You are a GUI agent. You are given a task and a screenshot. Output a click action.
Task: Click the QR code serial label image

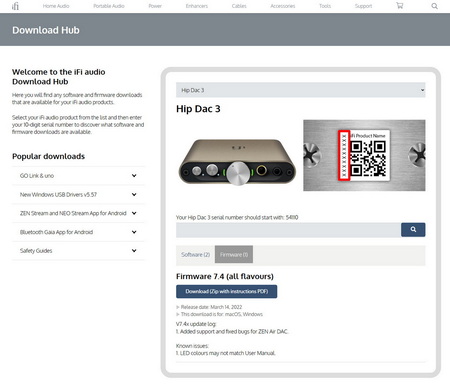point(364,155)
